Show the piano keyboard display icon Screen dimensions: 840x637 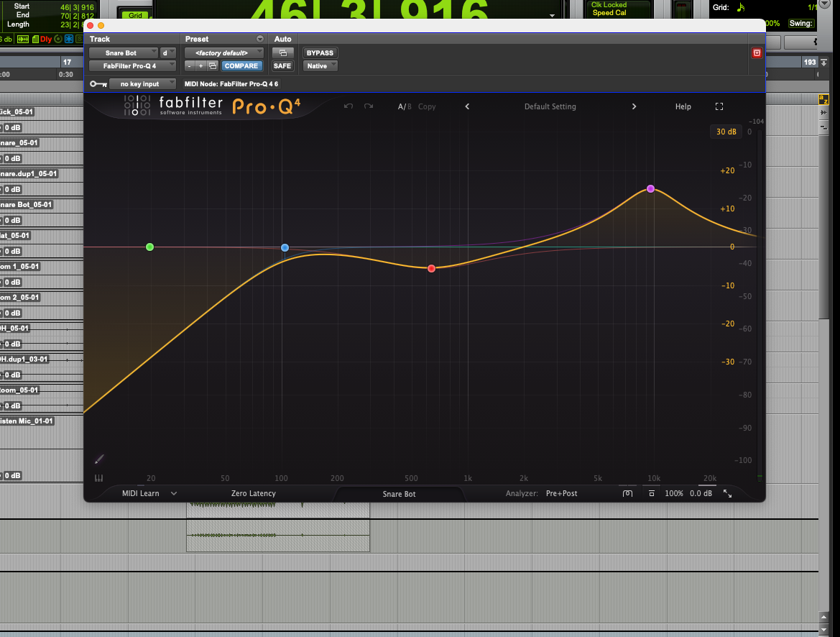98,477
